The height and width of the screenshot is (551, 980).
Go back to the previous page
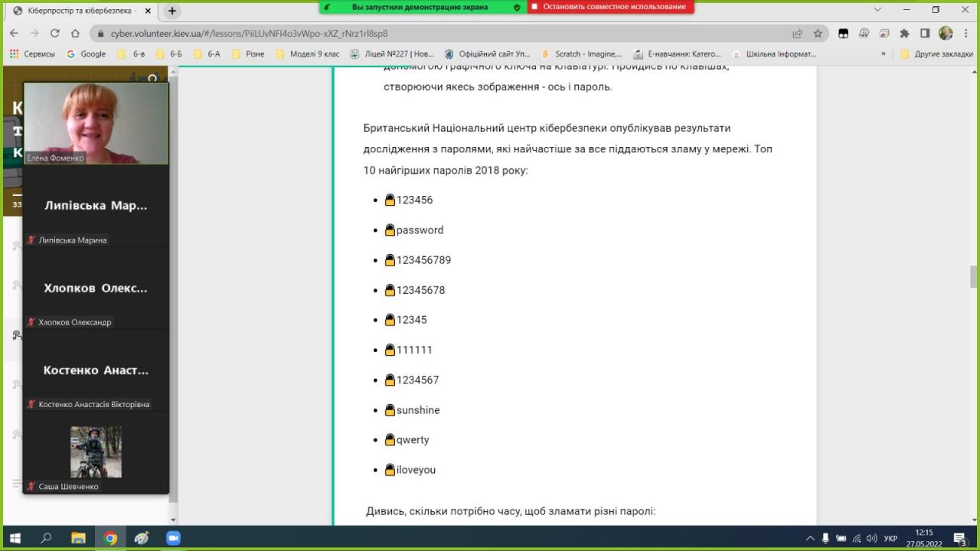click(x=14, y=34)
